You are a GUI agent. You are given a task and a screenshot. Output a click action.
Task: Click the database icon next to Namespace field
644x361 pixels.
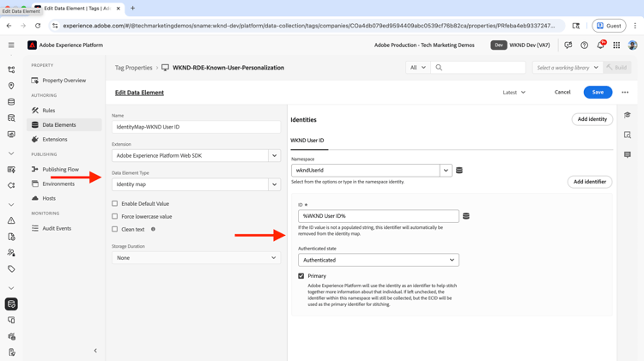tap(459, 171)
